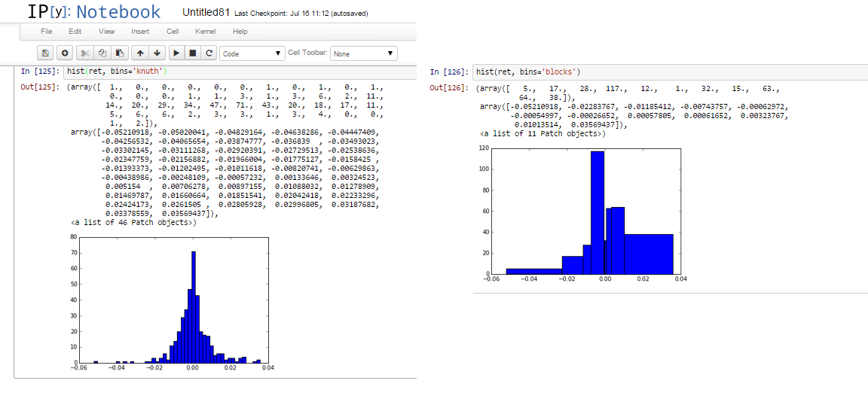Open the Cell Toolbar dropdown showing None

364,53
